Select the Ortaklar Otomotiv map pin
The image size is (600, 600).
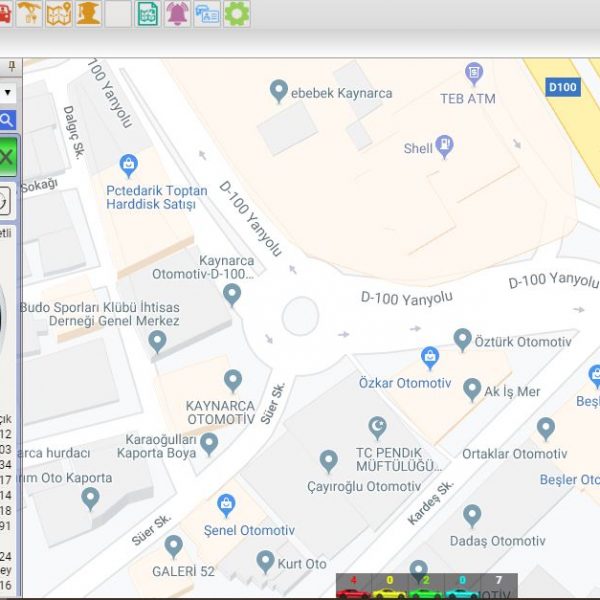546,429
